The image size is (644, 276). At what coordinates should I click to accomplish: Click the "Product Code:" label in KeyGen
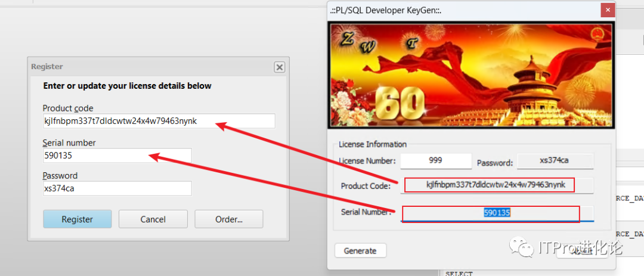[365, 187]
